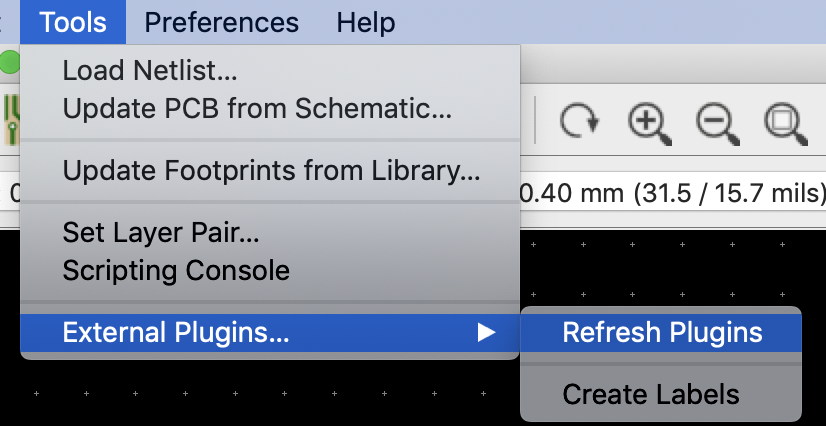Click the redo arrow toolbar icon

579,122
